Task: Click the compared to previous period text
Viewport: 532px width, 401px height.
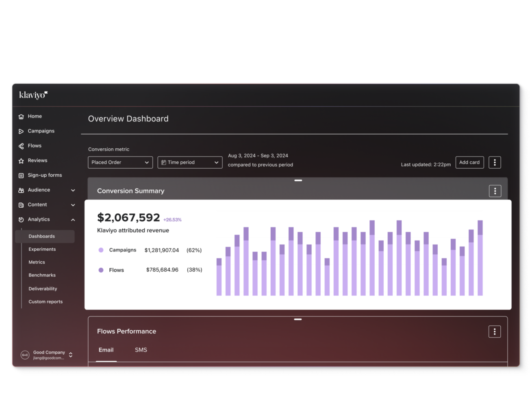Action: (261, 165)
